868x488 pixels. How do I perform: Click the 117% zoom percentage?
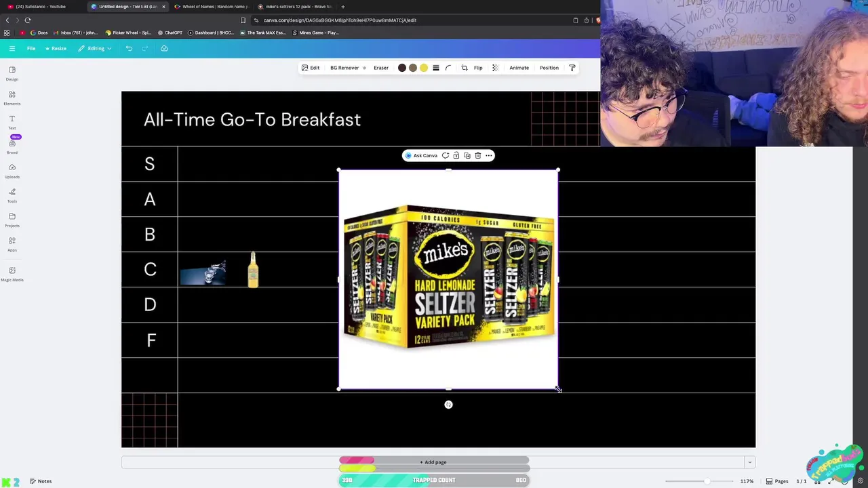(747, 481)
